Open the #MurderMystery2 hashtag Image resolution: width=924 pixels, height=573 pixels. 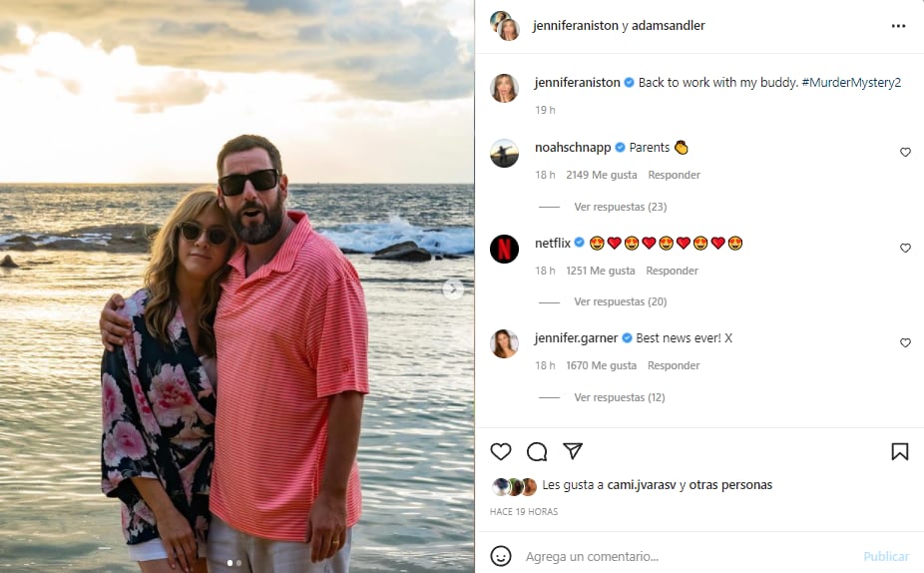[x=851, y=83]
